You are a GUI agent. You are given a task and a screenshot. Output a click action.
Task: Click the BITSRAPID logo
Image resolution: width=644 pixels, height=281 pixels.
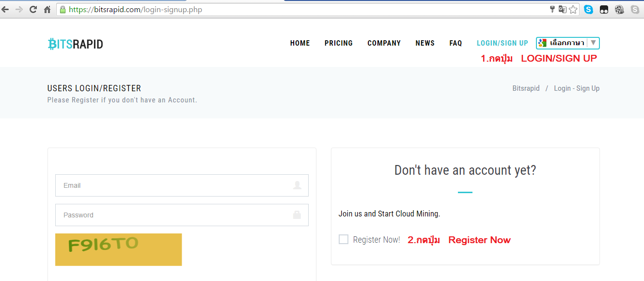[x=75, y=44]
